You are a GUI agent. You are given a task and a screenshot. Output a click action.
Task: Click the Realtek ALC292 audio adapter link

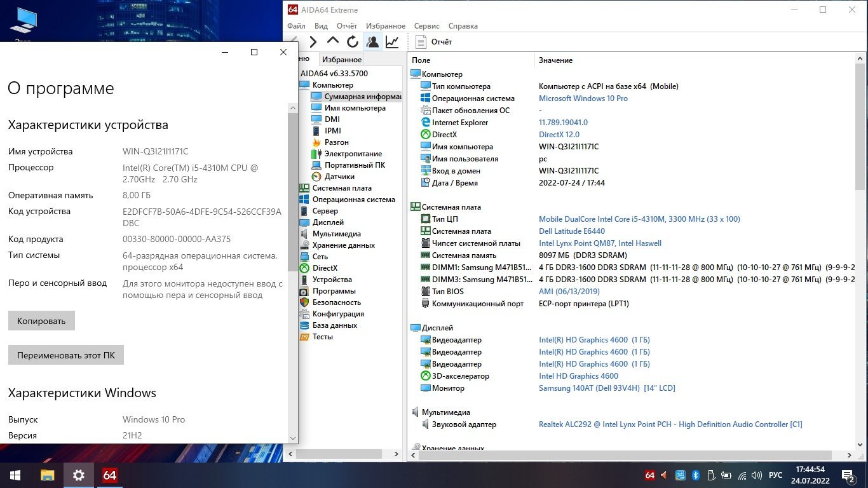click(670, 424)
